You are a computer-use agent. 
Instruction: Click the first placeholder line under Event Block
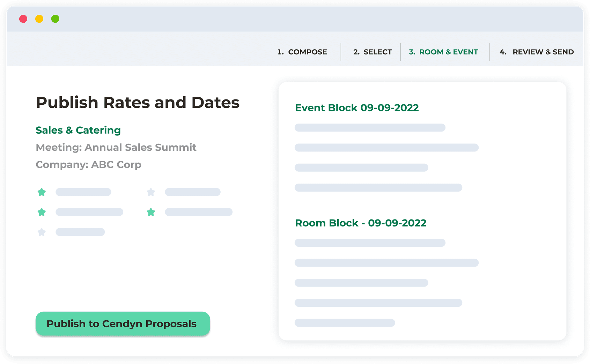pyautogui.click(x=370, y=128)
